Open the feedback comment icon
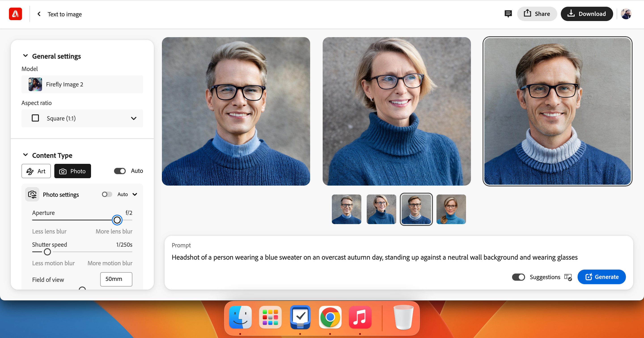 [508, 14]
